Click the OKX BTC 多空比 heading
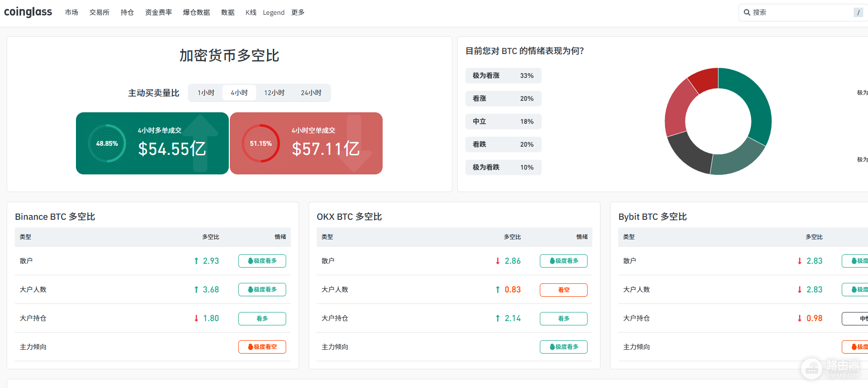Viewport: 868px width, 388px height. coord(349,217)
